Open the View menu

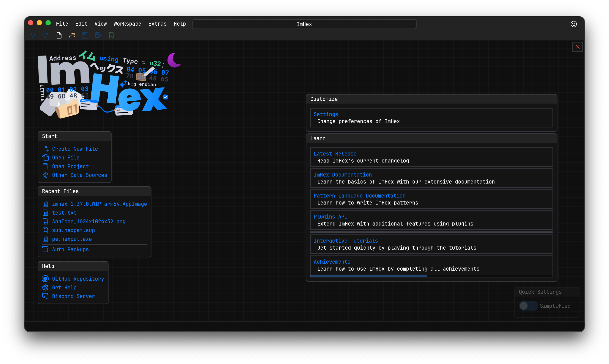(101, 24)
